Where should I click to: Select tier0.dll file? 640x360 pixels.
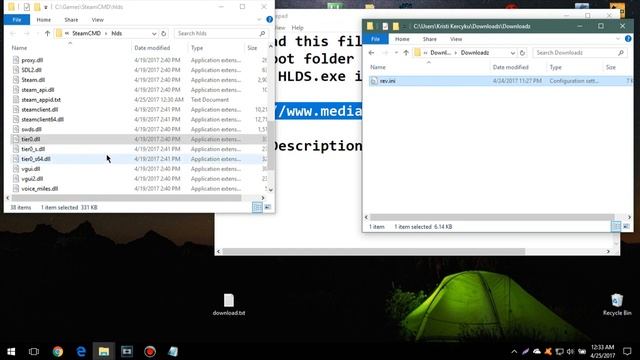[x=31, y=139]
